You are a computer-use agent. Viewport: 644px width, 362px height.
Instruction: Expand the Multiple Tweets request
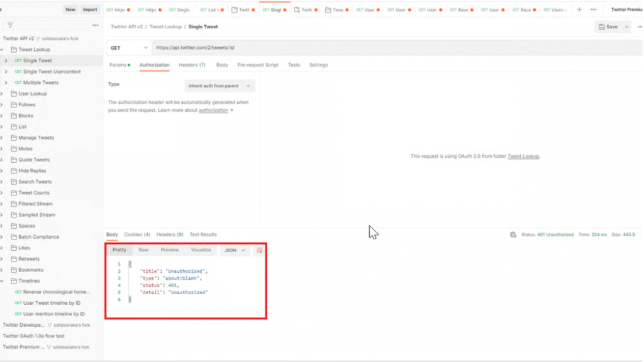[x=6, y=82]
